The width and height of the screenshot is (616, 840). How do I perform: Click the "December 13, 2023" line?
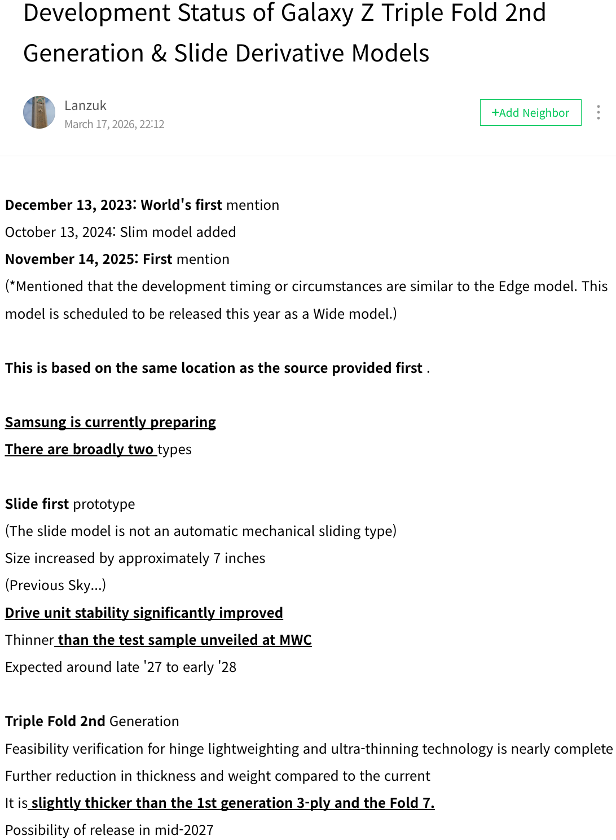pyautogui.click(x=142, y=205)
